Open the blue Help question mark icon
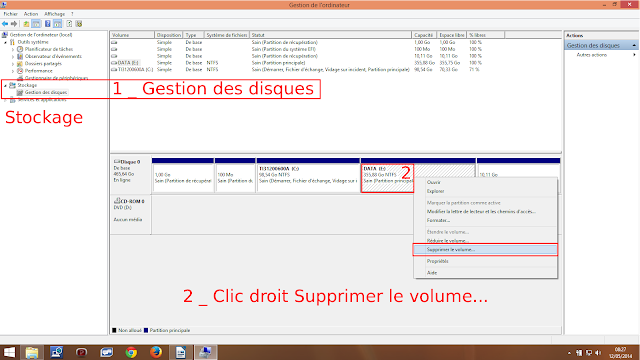The image size is (640, 360). 47,24
